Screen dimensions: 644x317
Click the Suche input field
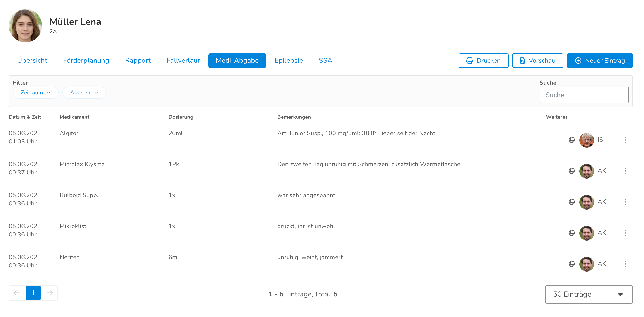584,95
